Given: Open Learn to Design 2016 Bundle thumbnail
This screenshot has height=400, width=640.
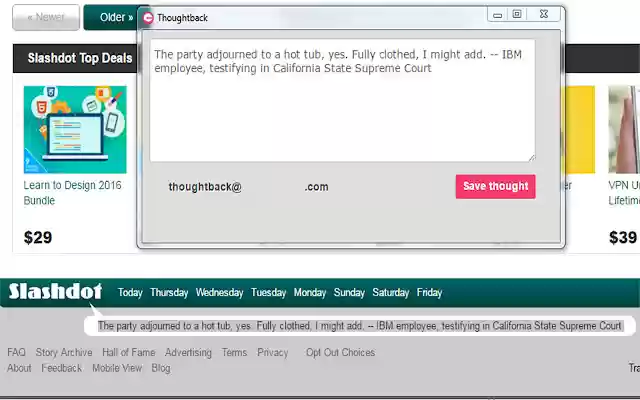Looking at the screenshot, I should pyautogui.click(x=75, y=129).
